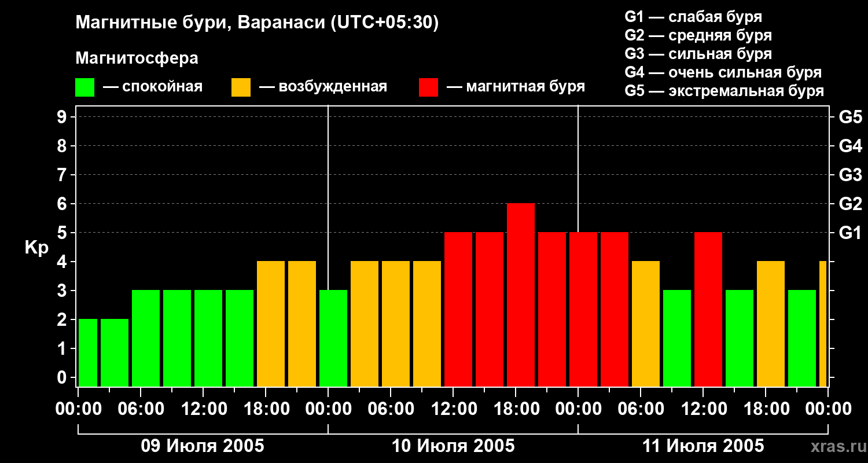868x463 pixels.
Task: Click the title «Магнитные бури, Варанаси (UTC+05:30)»
Action: point(257,23)
